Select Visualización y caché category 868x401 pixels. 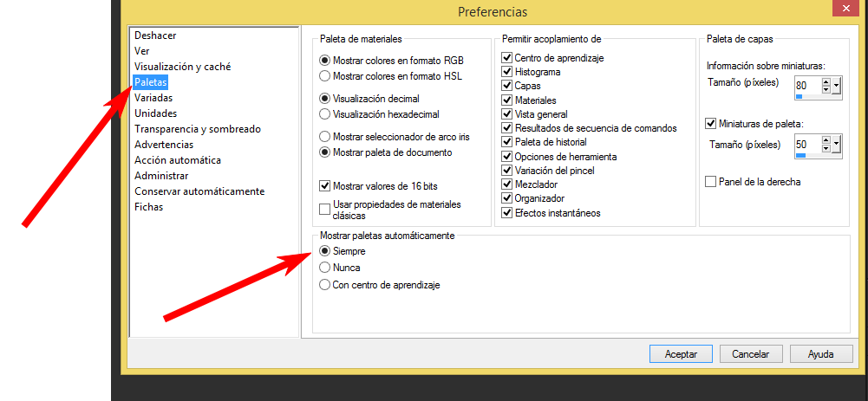point(183,67)
